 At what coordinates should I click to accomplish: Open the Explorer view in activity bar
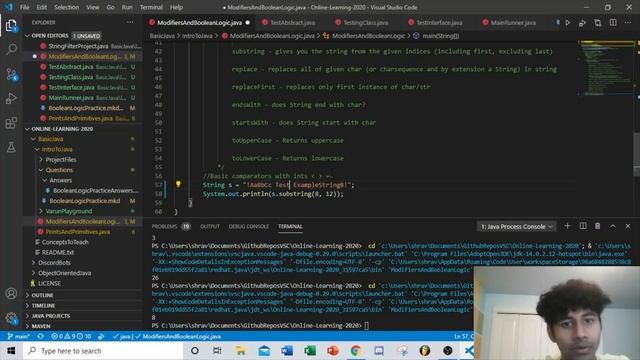(11, 26)
